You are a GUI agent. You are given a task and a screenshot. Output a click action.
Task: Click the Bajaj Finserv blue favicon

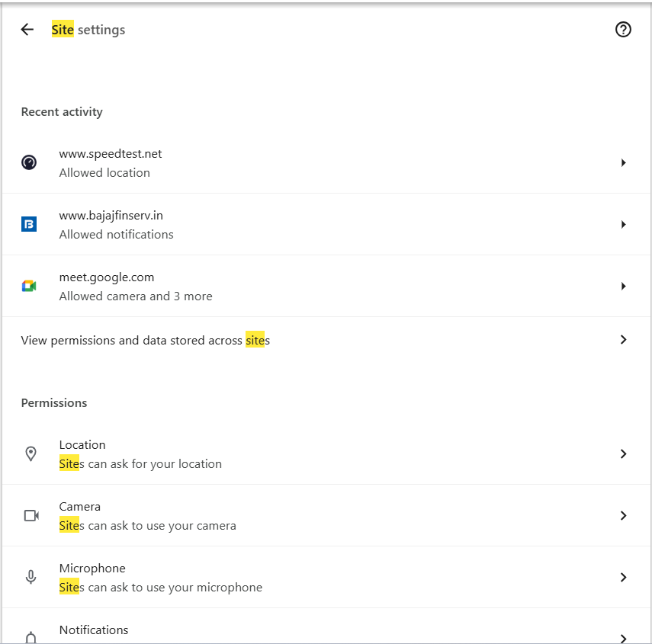pyautogui.click(x=29, y=224)
